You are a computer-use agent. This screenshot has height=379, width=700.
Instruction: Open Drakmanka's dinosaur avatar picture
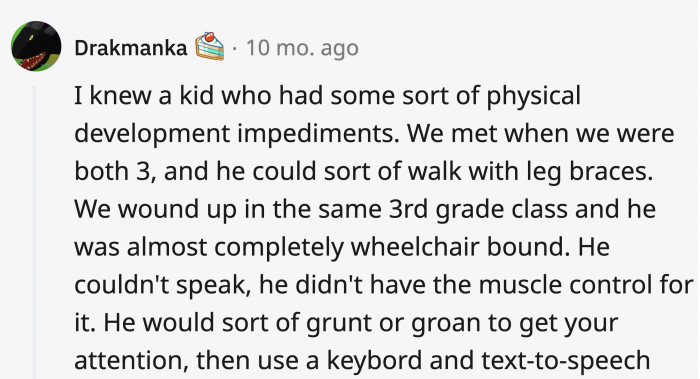coord(36,46)
